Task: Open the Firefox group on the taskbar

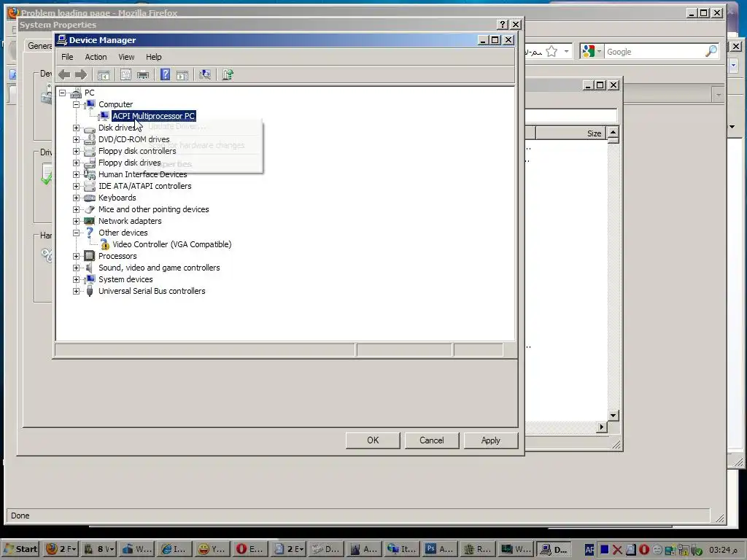Action: point(61,549)
